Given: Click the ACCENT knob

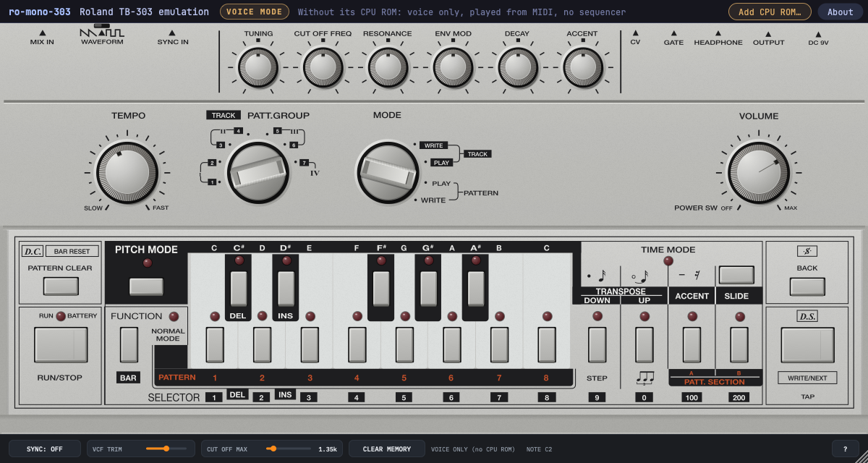Looking at the screenshot, I should tap(582, 67).
